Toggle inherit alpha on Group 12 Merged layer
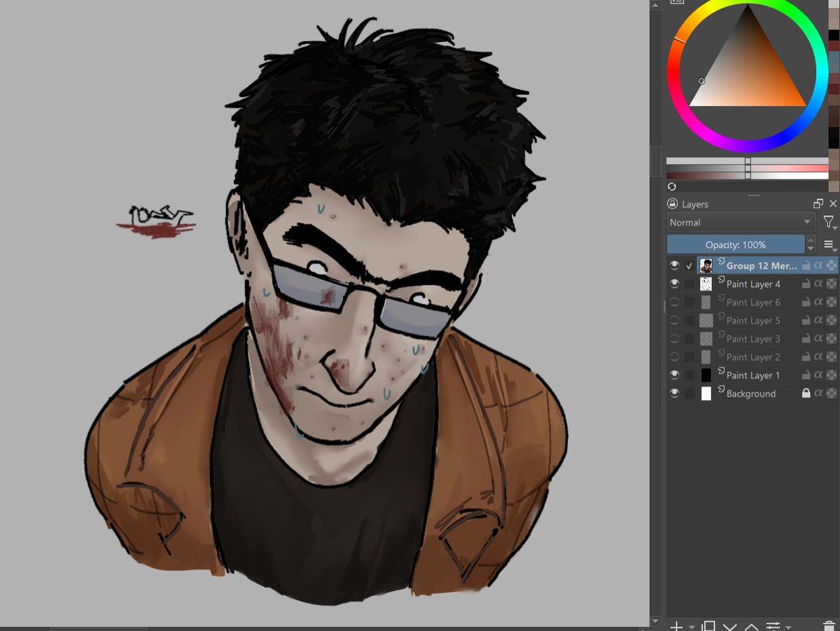 [818, 265]
